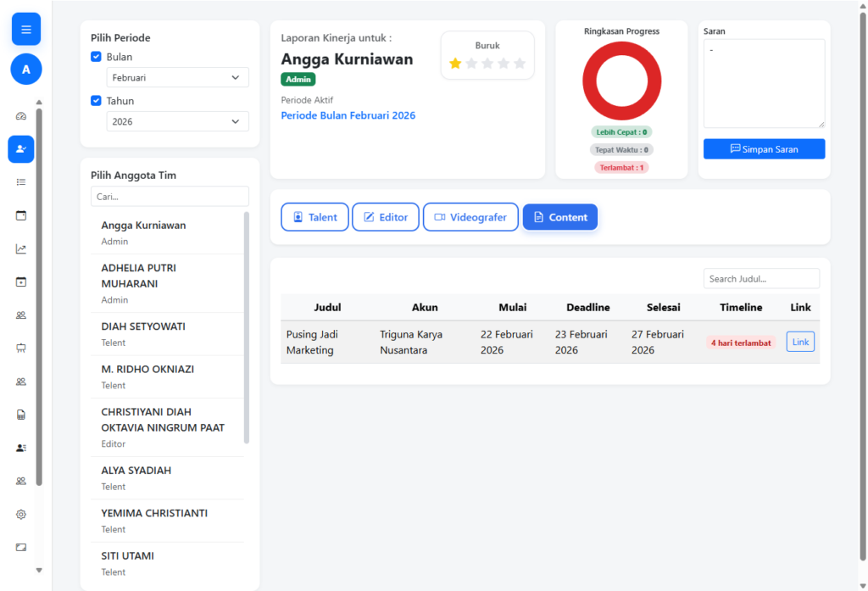Open the Februari month dropdown
The width and height of the screenshot is (868, 591).
coord(177,77)
